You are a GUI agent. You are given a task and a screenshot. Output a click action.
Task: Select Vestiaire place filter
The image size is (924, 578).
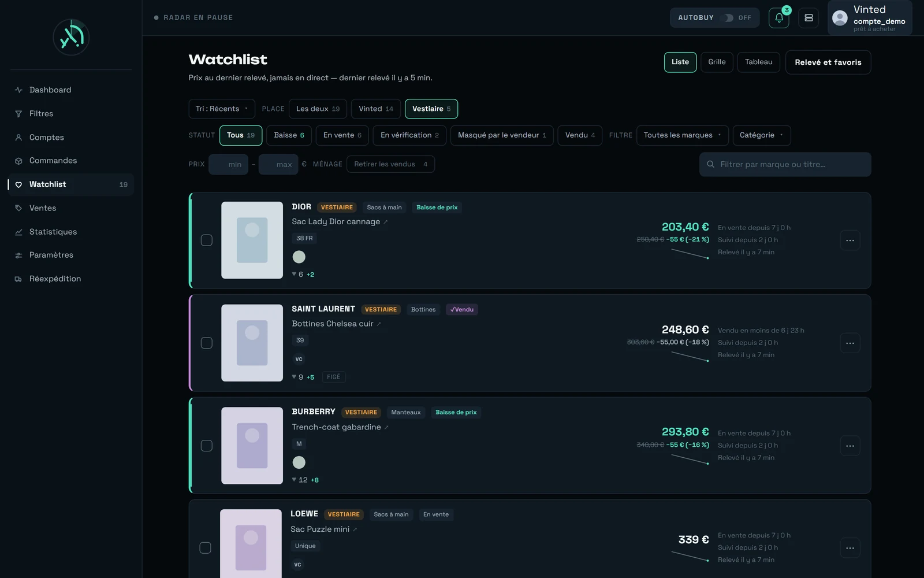pos(431,109)
